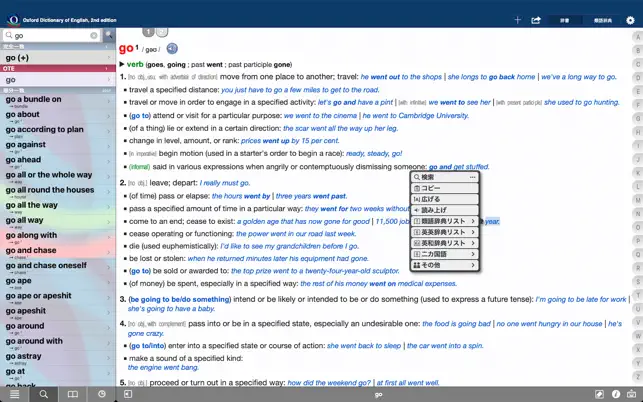
Task: Click example 'ready, steady, go!'
Action: click(x=374, y=154)
